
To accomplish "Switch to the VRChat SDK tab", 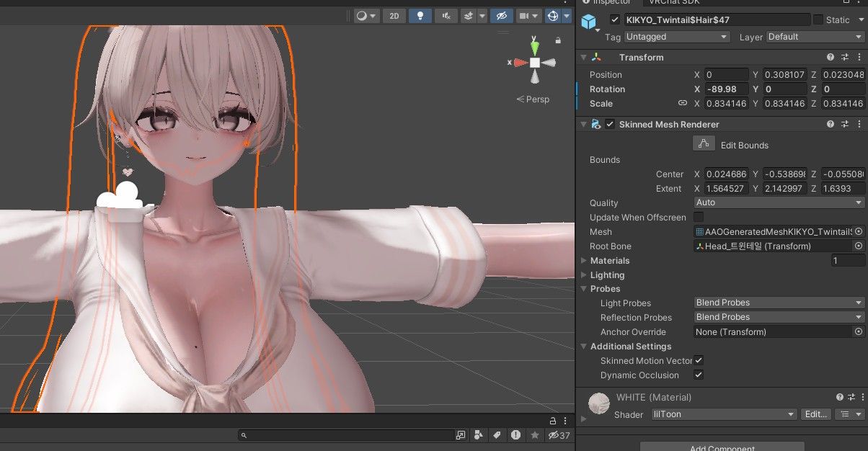I will tap(676, 2).
